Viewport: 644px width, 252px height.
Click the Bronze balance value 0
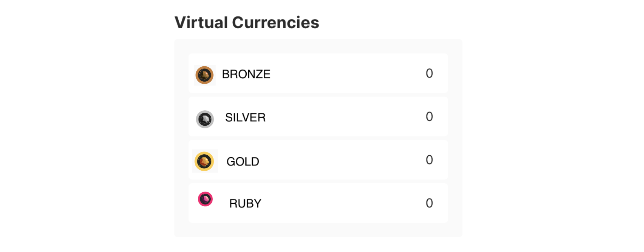pyautogui.click(x=429, y=73)
